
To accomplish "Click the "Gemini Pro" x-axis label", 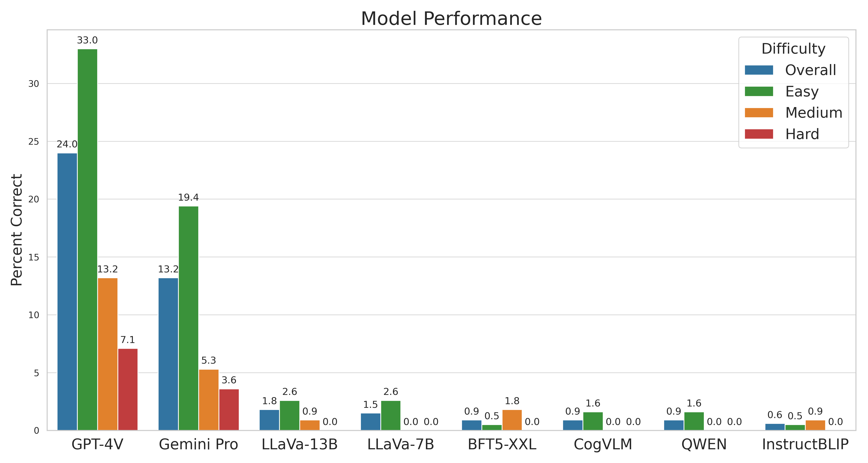I will 198,444.
